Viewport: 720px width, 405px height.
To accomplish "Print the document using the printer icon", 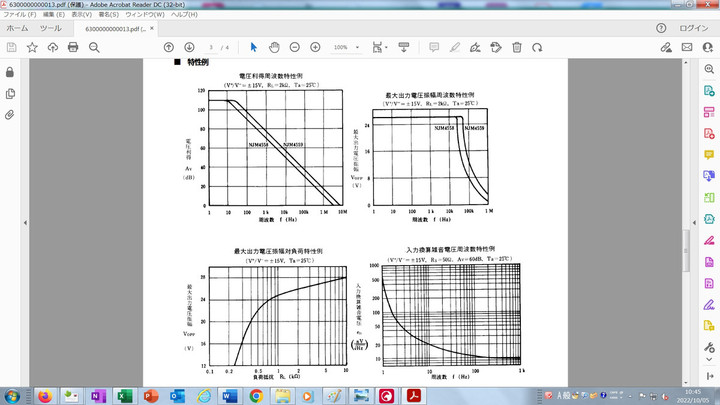I will tap(73, 47).
